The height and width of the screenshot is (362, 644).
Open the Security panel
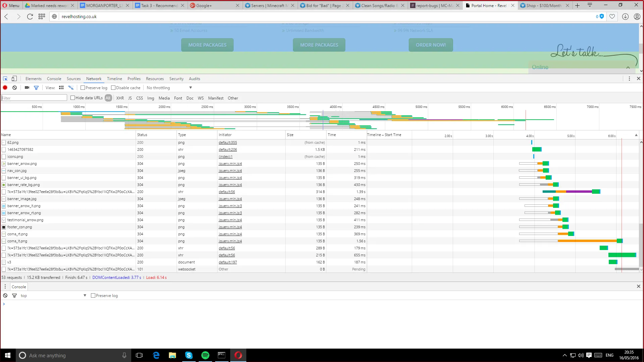(x=177, y=79)
